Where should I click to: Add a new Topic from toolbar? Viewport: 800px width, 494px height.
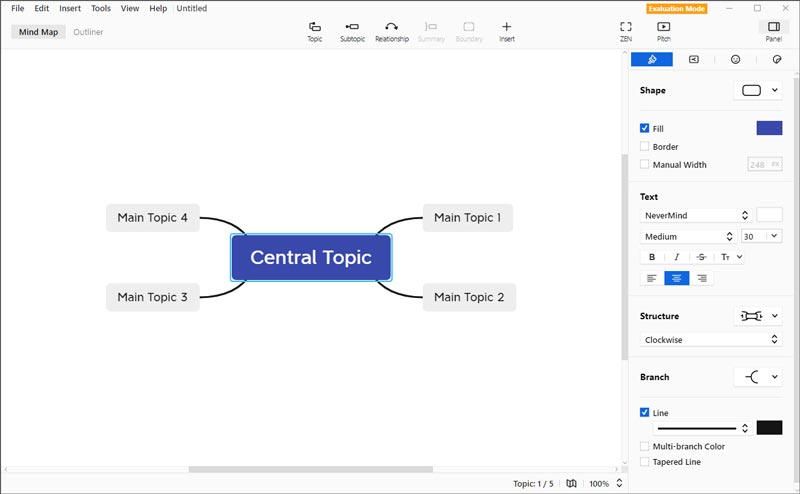315,31
